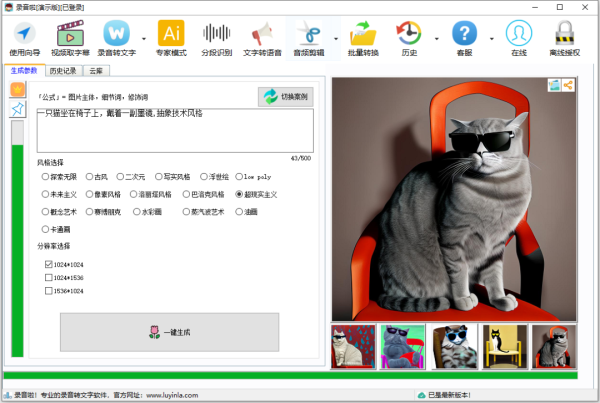Select the 二次元 style radio button
Image resolution: width=600 pixels, height=403 pixels.
click(120, 176)
